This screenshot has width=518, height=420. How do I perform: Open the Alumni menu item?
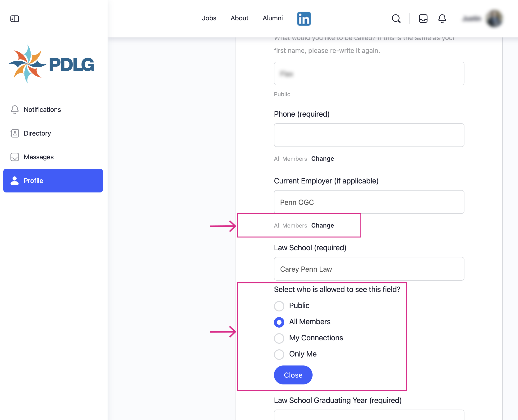point(273,18)
